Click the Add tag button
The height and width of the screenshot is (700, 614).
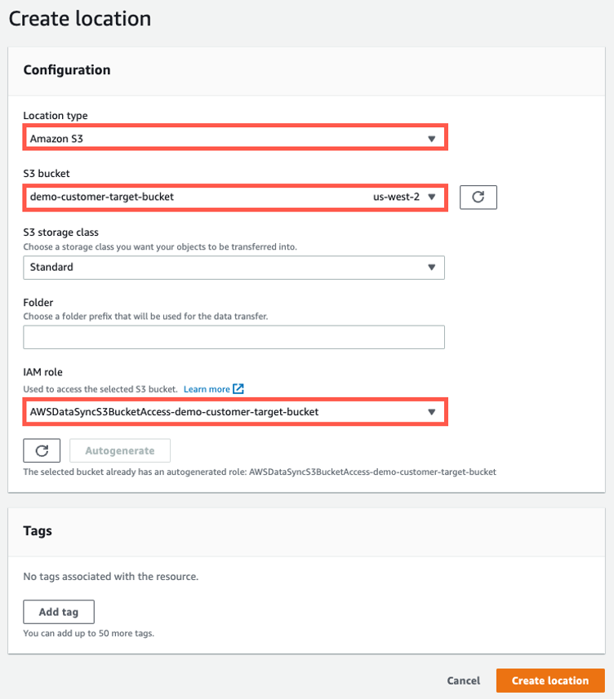(58, 611)
